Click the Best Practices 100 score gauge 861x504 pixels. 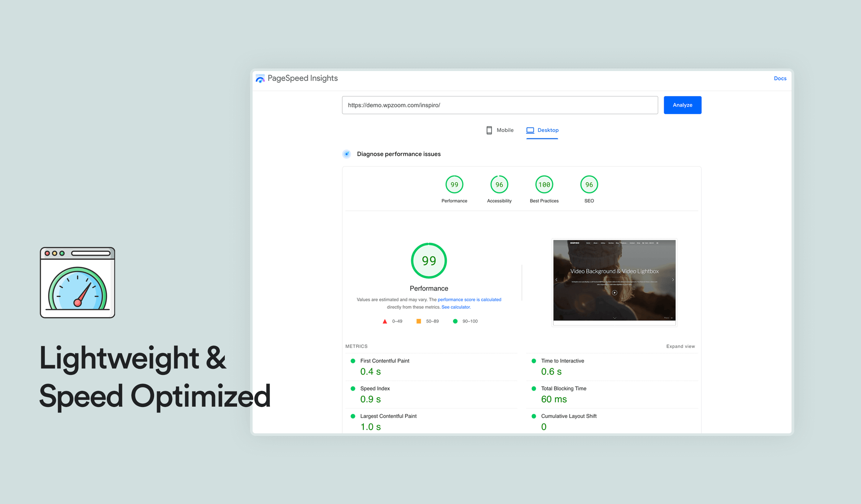click(544, 185)
